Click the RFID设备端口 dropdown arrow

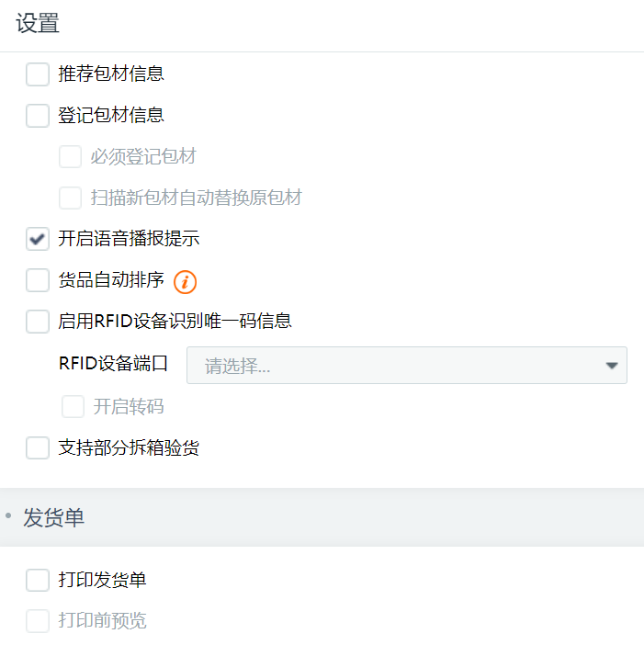click(x=612, y=366)
